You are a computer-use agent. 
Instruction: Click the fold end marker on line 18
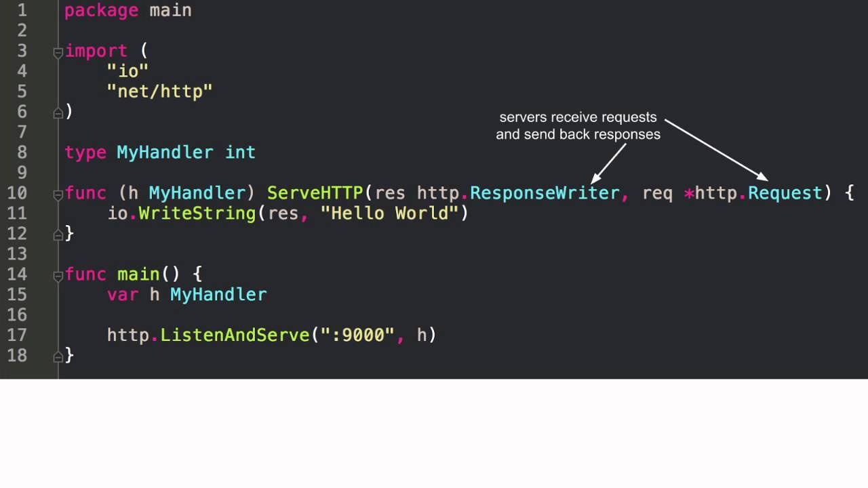(x=58, y=357)
